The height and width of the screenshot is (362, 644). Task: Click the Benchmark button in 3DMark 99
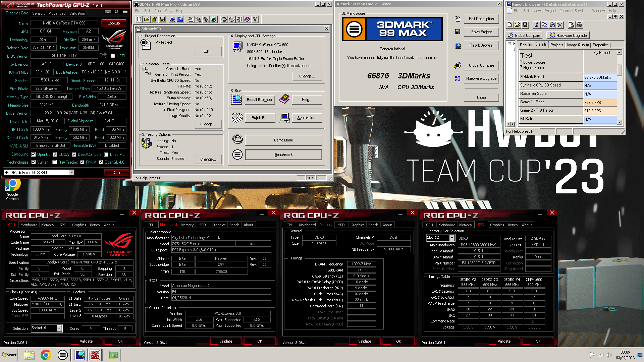pyautogui.click(x=283, y=155)
